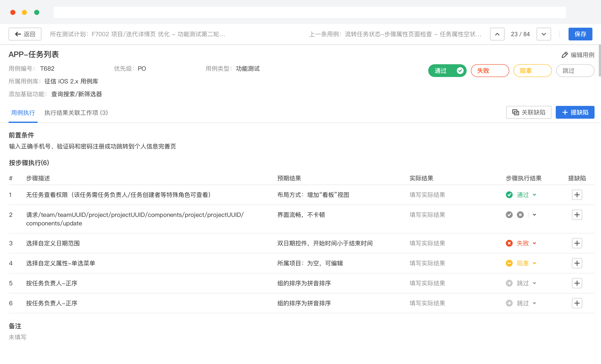Viewport: 601px width, 364px height.
Task: Select the 用例执行 tab
Action: [x=23, y=113]
